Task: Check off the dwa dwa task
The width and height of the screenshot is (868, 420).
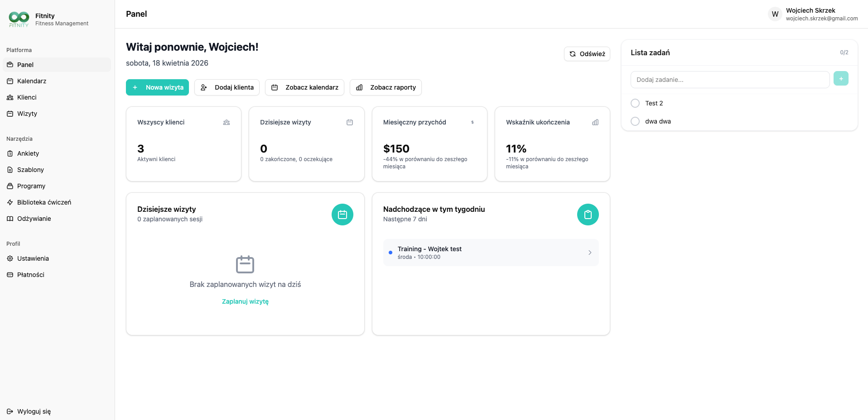Action: coord(635,121)
